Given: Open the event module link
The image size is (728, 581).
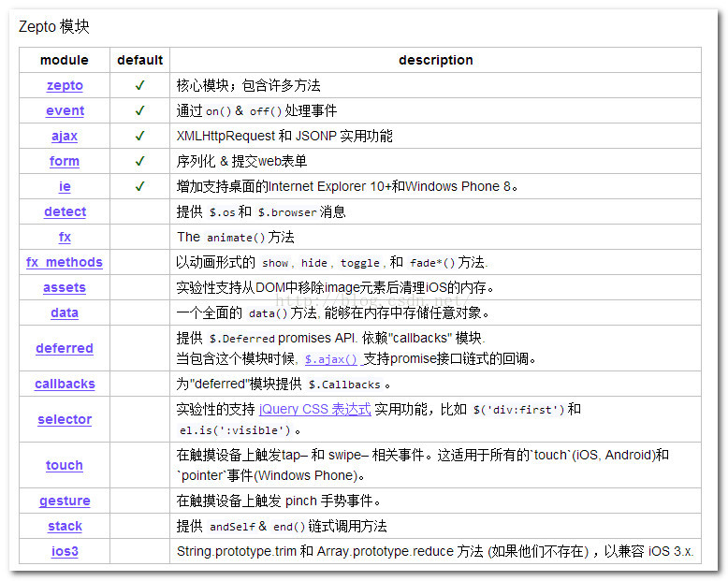Looking at the screenshot, I should (x=65, y=110).
